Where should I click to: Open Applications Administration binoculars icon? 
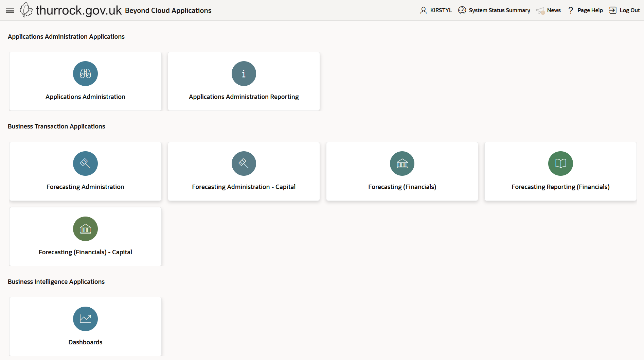pyautogui.click(x=85, y=73)
